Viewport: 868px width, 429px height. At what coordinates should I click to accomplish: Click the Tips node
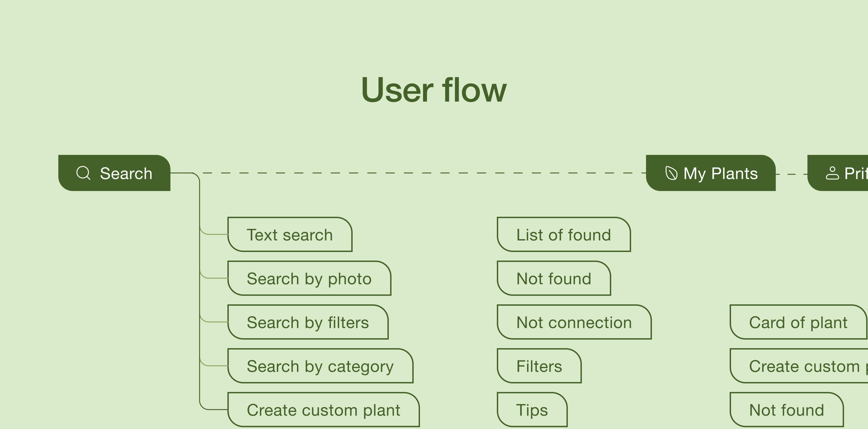pos(532,410)
